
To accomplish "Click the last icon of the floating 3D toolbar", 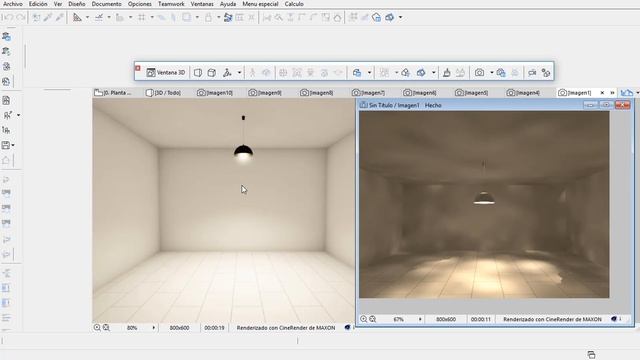I will click(x=546, y=73).
